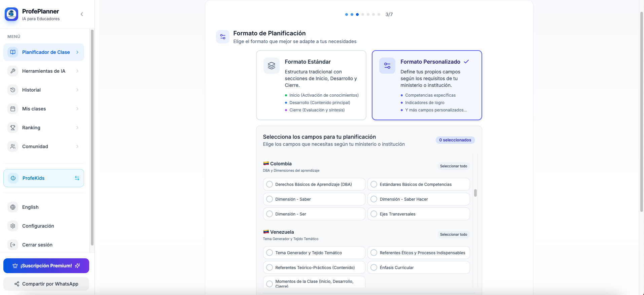Click the sparkle icon on the Premium button
This screenshot has height=295, width=644.
coord(78,266)
